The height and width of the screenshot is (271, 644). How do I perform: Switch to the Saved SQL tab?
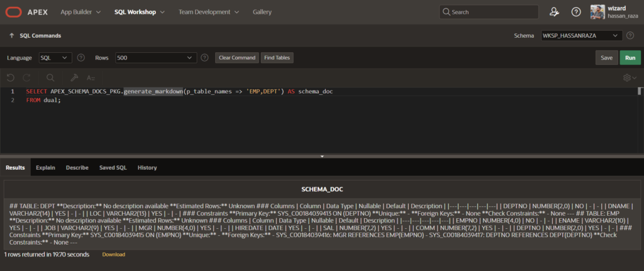tap(113, 168)
